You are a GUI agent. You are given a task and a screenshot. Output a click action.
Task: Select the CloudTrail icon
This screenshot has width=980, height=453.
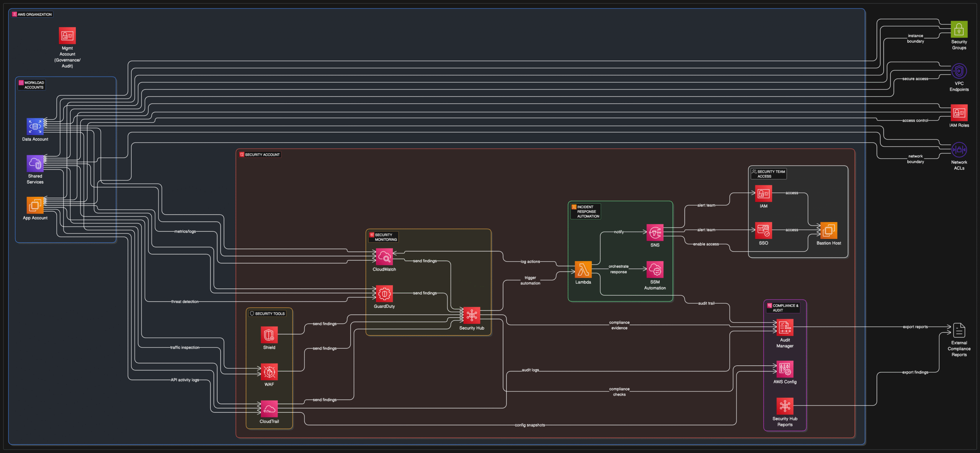pyautogui.click(x=269, y=409)
